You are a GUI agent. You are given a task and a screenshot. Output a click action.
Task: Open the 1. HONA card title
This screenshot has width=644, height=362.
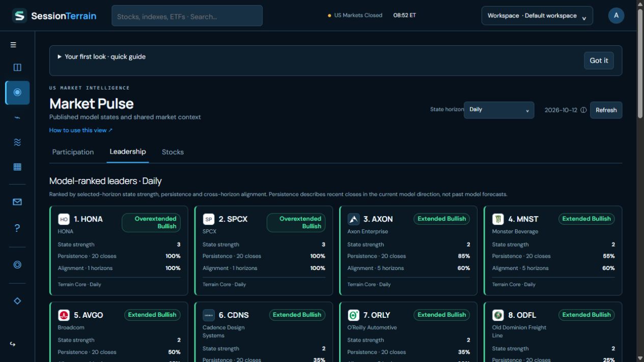click(x=88, y=219)
